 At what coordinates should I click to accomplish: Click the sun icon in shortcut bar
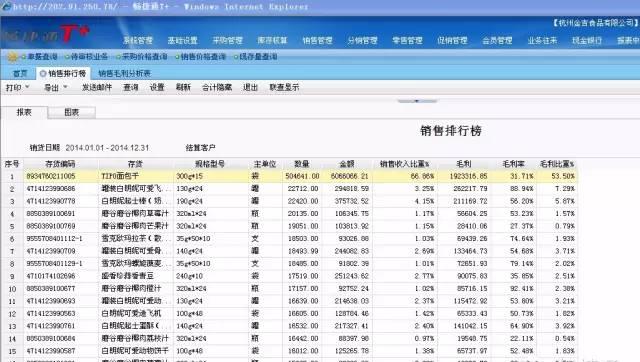point(13,56)
